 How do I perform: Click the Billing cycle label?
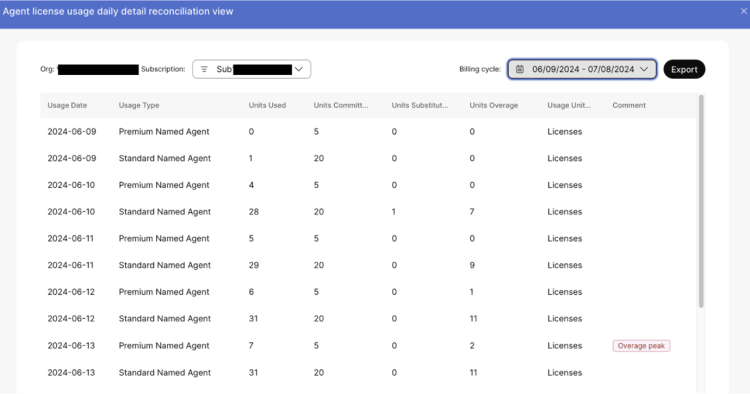(x=480, y=69)
